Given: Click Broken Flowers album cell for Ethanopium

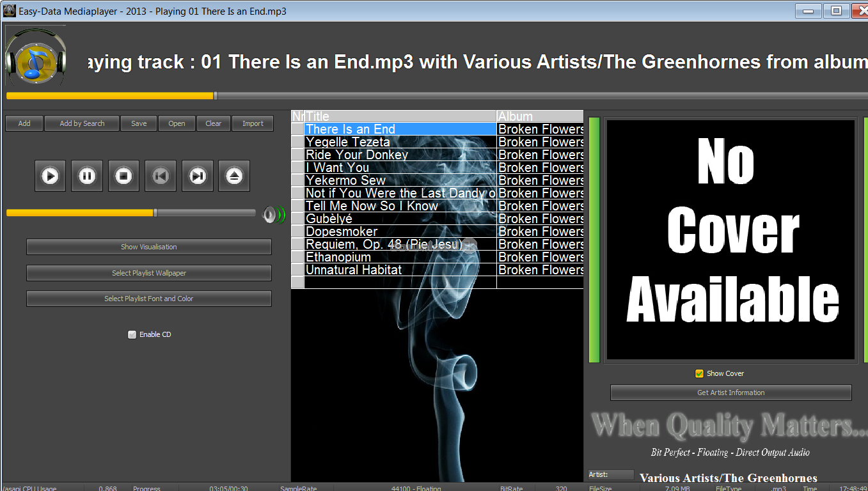Looking at the screenshot, I should (540, 257).
